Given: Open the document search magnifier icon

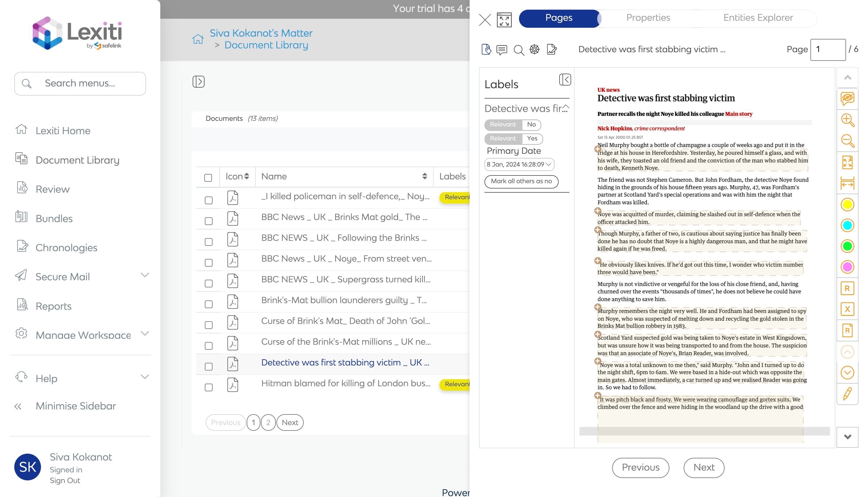Looking at the screenshot, I should point(519,50).
